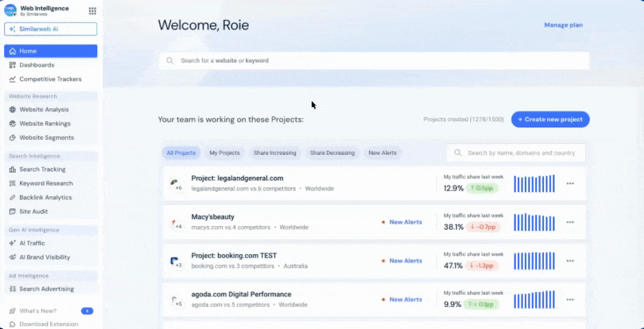Click the Web Intelligence logo

tap(10, 10)
